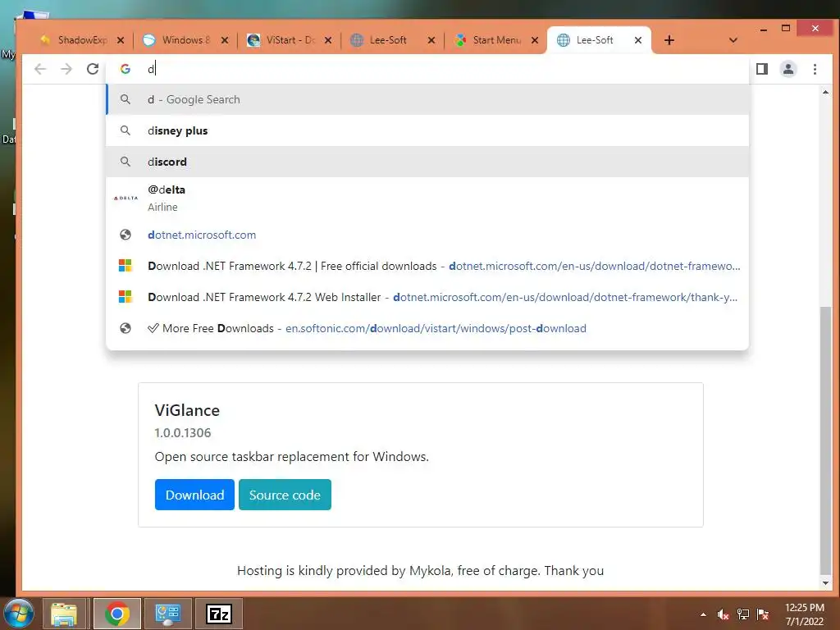Click the Action Center flag icon

(763, 614)
